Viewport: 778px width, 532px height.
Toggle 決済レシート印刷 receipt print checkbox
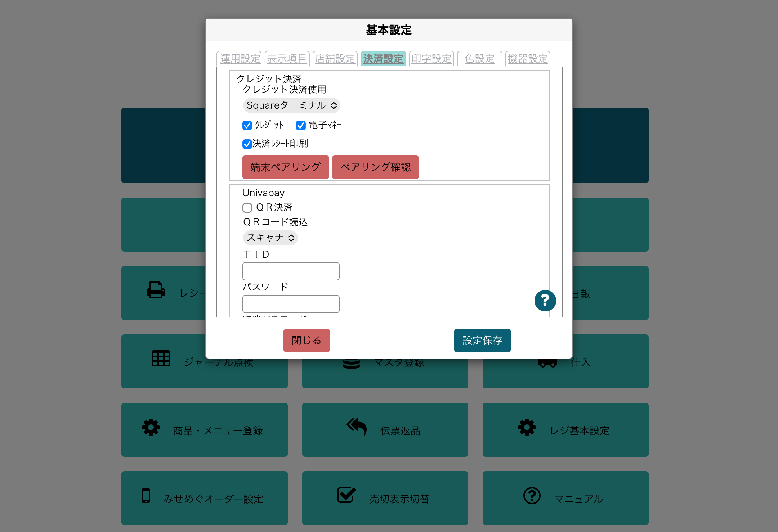click(247, 144)
